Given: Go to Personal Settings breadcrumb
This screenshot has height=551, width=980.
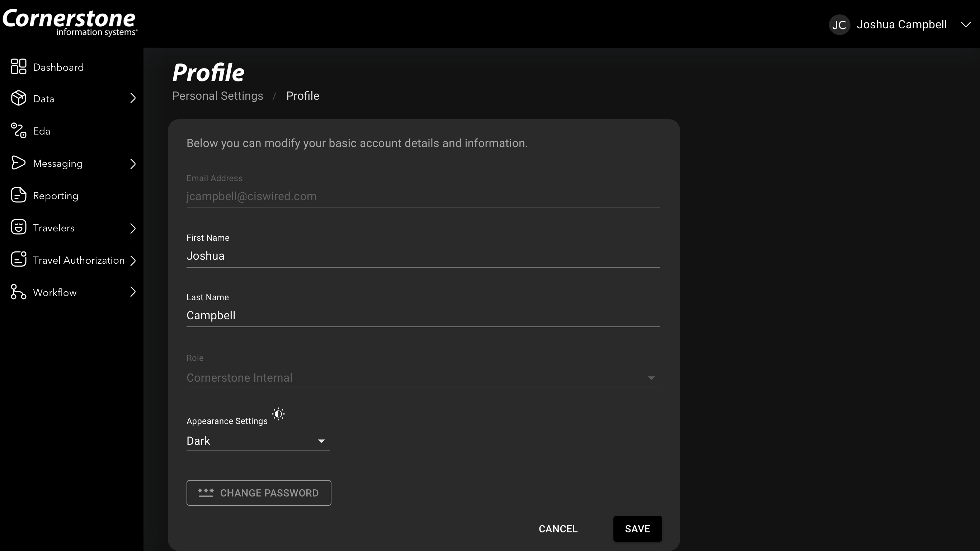Looking at the screenshot, I should point(218,96).
